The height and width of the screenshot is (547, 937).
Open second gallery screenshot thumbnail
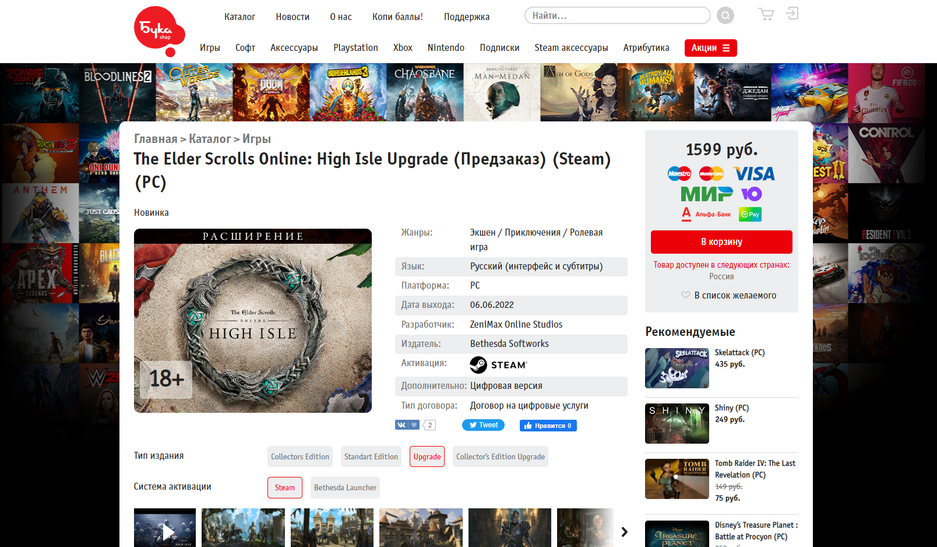(243, 528)
